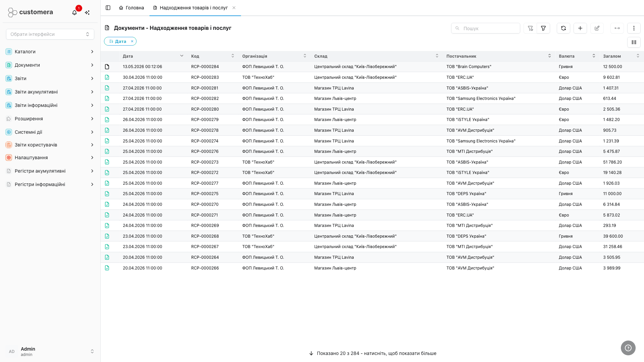Open the Обрати інтерфейси dropdown
644x362 pixels.
(x=50, y=34)
